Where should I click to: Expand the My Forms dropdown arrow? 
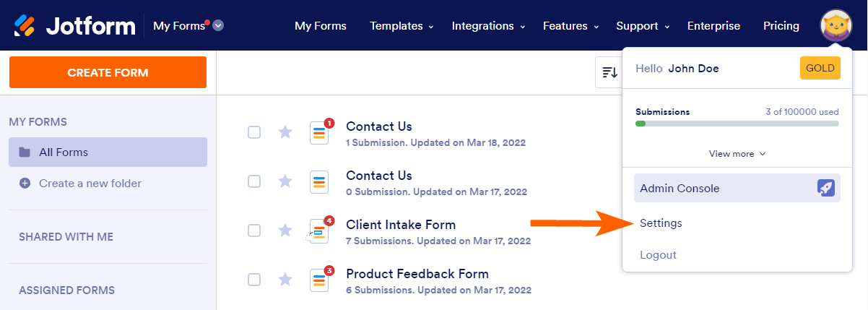coord(218,26)
